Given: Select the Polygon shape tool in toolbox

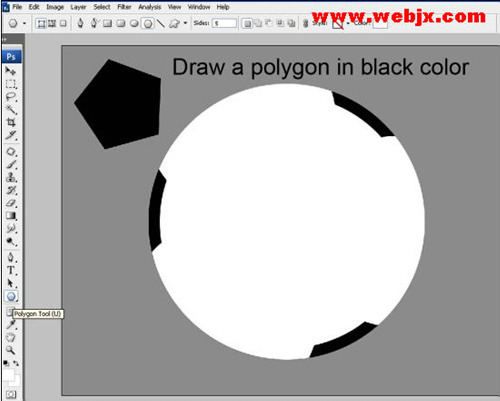Looking at the screenshot, I should tap(11, 296).
